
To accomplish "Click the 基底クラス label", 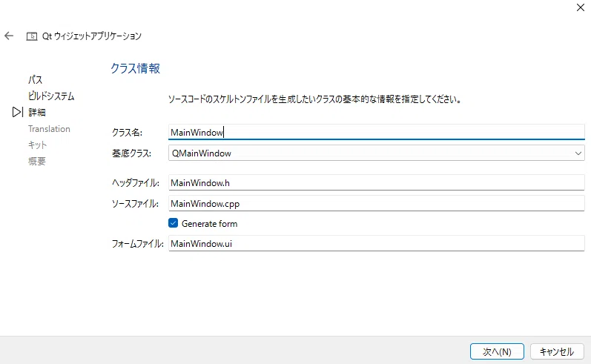I will pyautogui.click(x=131, y=153).
